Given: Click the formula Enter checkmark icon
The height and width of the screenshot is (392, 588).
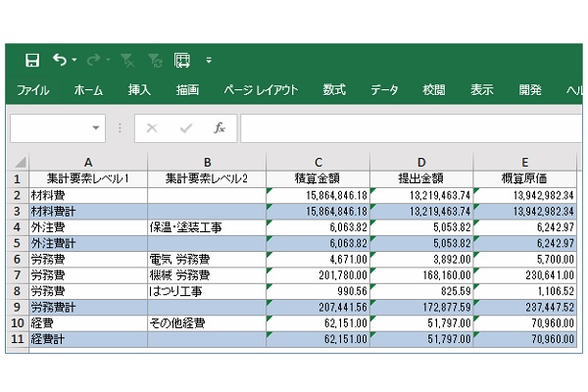Looking at the screenshot, I should 186,128.
